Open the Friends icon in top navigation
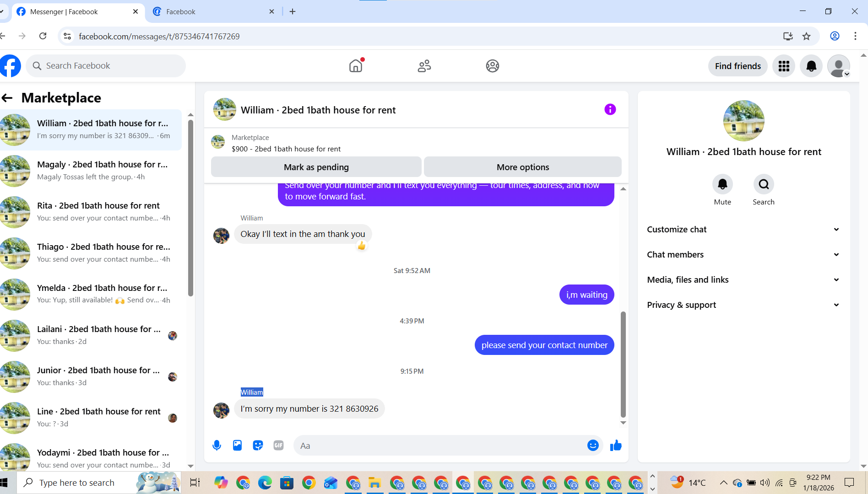Viewport: 868px width, 494px height. point(424,66)
